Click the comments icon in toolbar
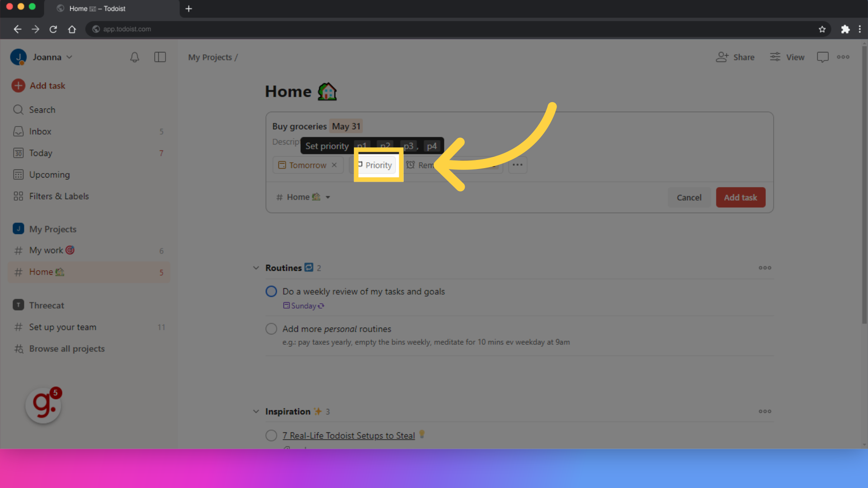 tap(823, 56)
